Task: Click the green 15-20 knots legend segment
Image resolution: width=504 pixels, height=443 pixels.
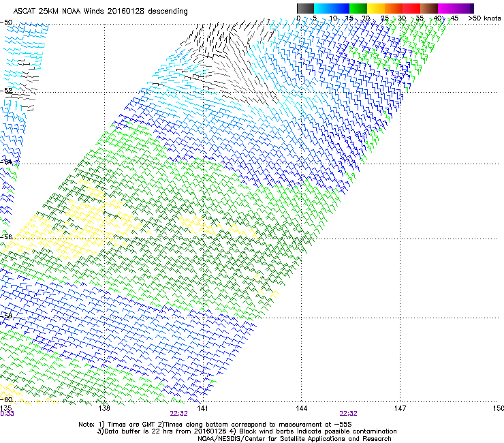Action: 358,8
